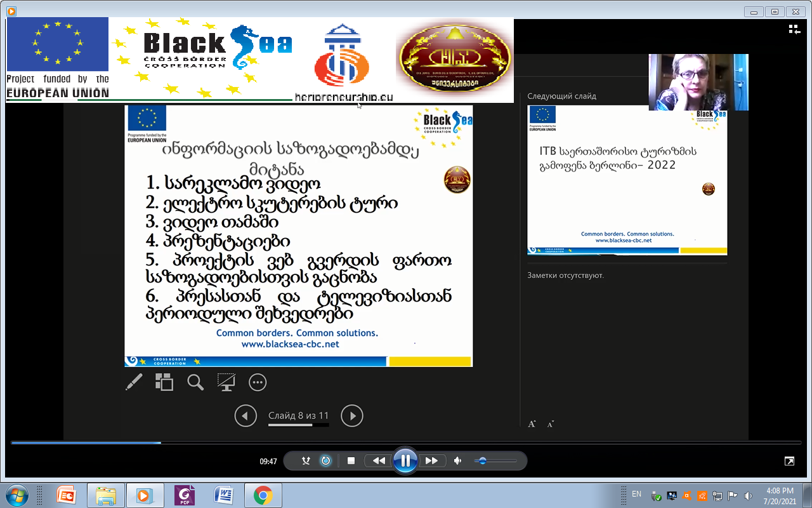The width and height of the screenshot is (812, 508).
Task: Switch to Library using top-right icon
Action: point(794,29)
